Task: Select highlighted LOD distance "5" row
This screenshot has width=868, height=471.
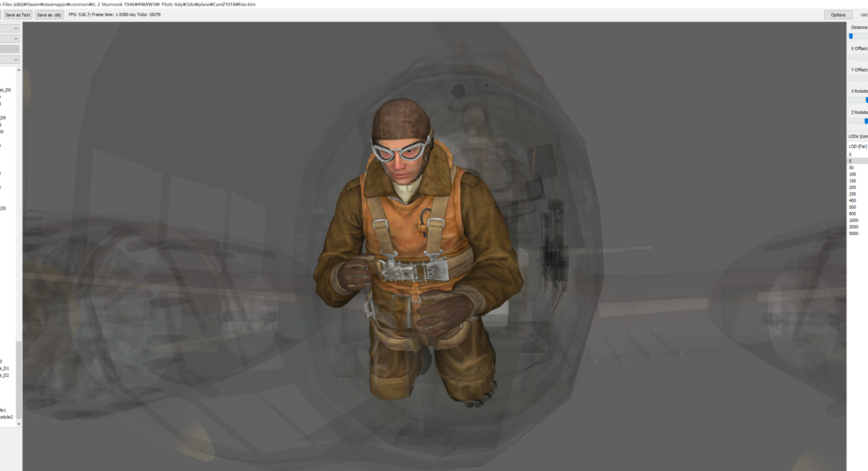Action: point(858,161)
